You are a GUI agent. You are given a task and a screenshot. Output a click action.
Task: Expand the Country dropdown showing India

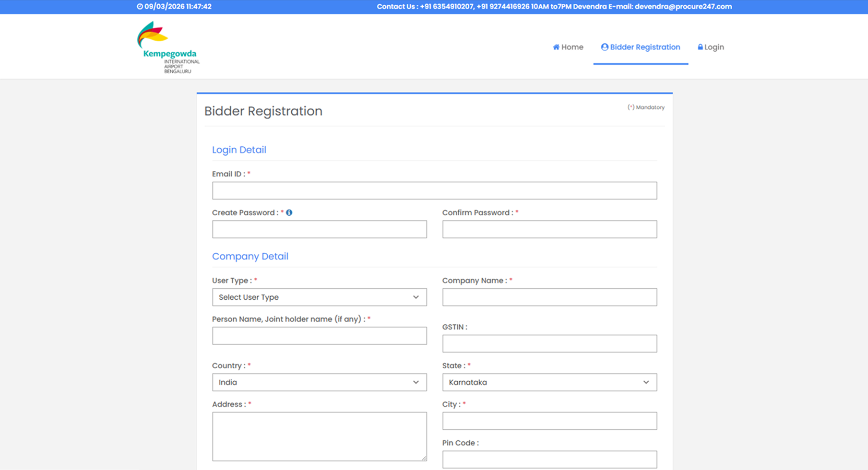319,382
